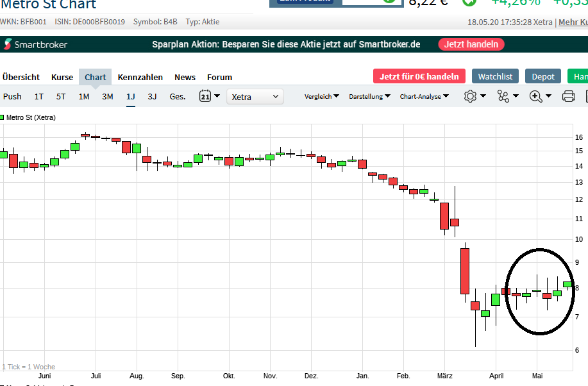
Task: Select the 3J time range
Action: 152,97
